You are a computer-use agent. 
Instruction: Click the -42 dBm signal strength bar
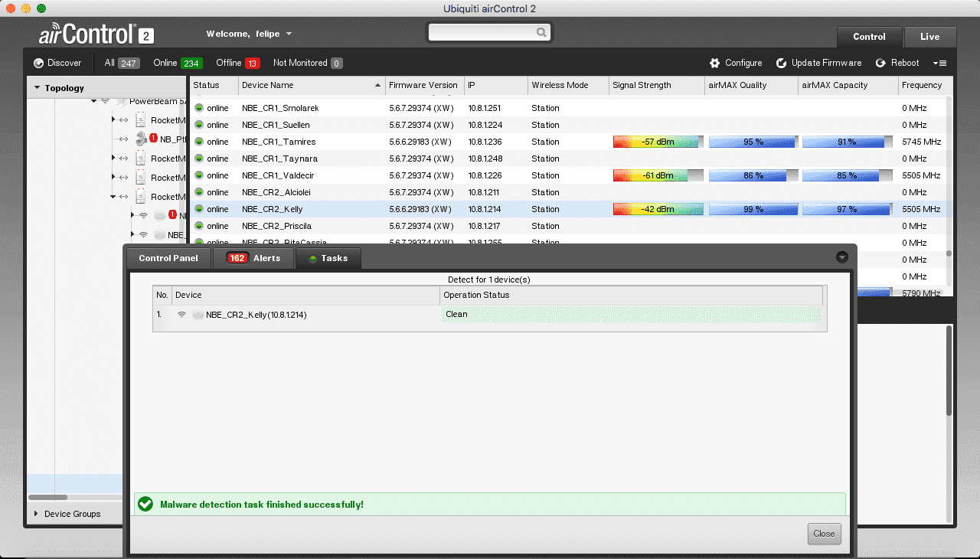pyautogui.click(x=658, y=209)
